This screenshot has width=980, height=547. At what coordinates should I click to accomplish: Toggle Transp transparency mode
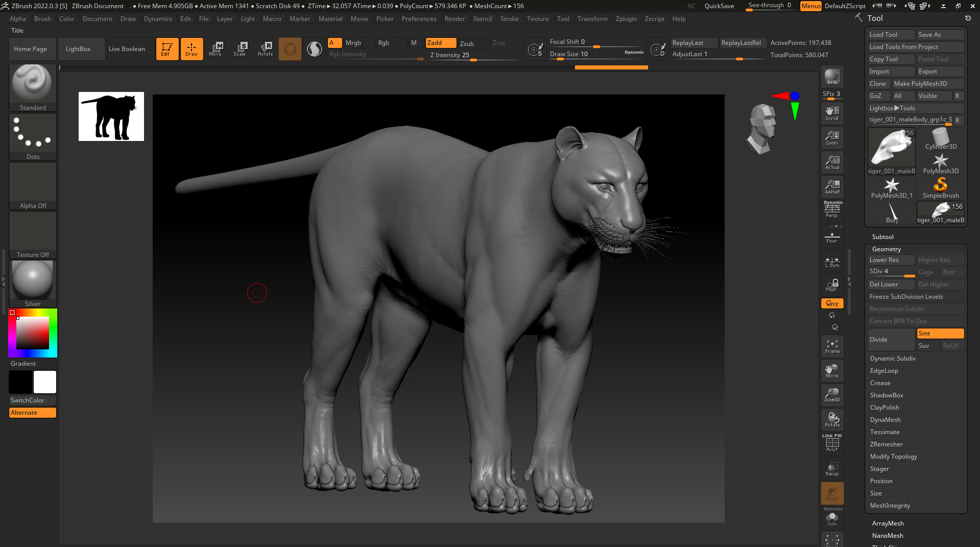pyautogui.click(x=832, y=469)
